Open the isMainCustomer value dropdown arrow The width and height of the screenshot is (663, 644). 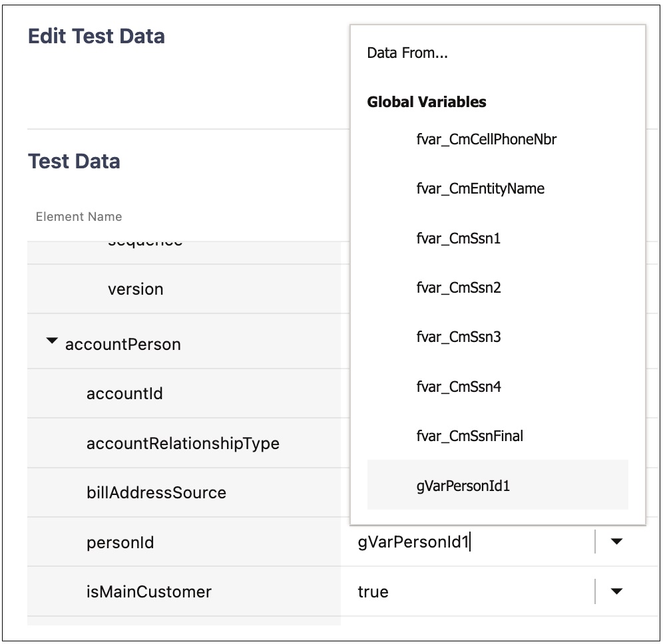tap(616, 591)
